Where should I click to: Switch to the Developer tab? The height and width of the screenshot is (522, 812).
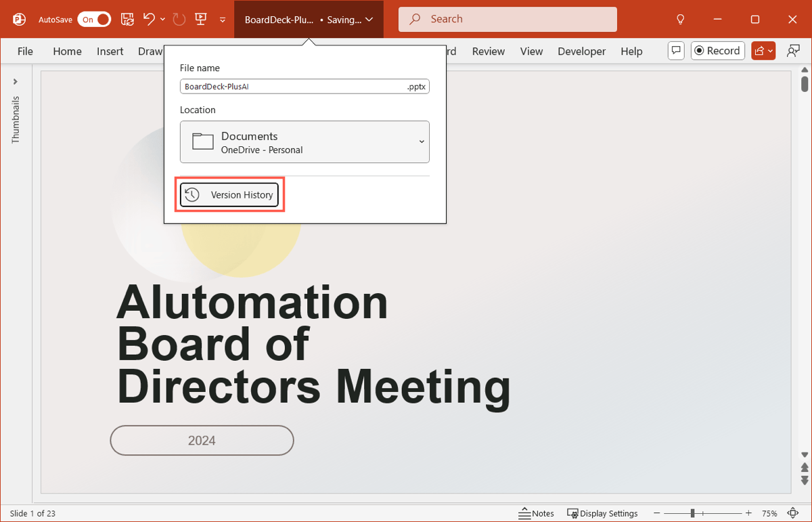pyautogui.click(x=581, y=51)
